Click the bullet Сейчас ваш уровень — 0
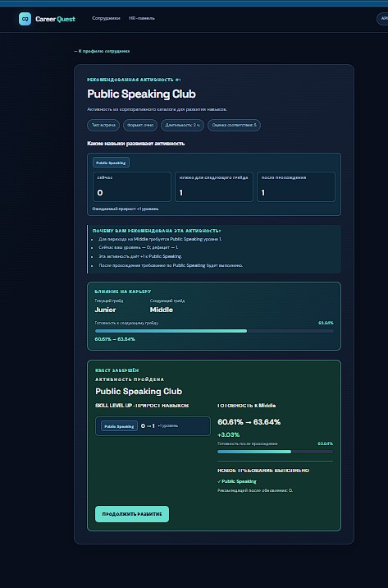 pyautogui.click(x=138, y=247)
